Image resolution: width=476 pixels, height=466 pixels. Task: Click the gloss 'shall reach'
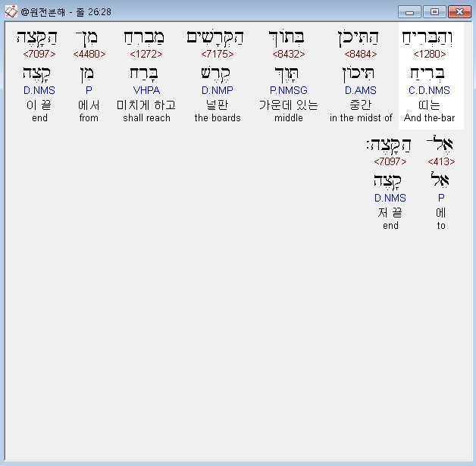pos(146,117)
